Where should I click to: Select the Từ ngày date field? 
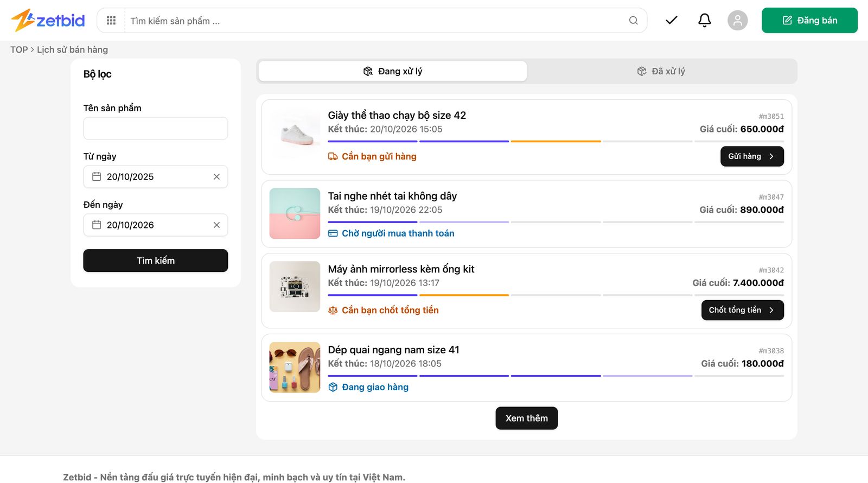pyautogui.click(x=156, y=177)
